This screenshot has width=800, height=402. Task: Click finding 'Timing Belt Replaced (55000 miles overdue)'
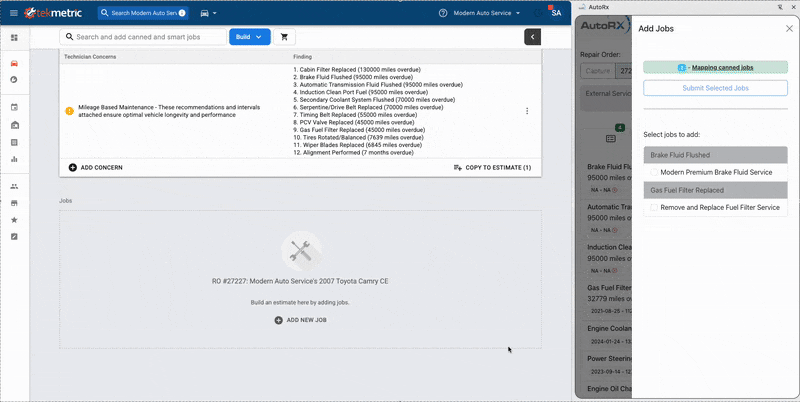tap(355, 115)
